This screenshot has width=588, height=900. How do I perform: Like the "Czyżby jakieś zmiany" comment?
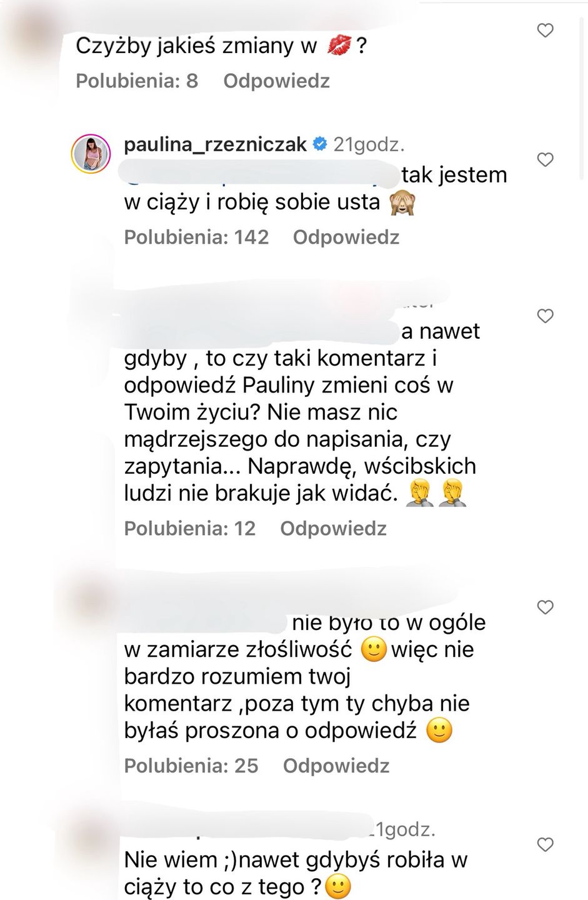(x=546, y=30)
